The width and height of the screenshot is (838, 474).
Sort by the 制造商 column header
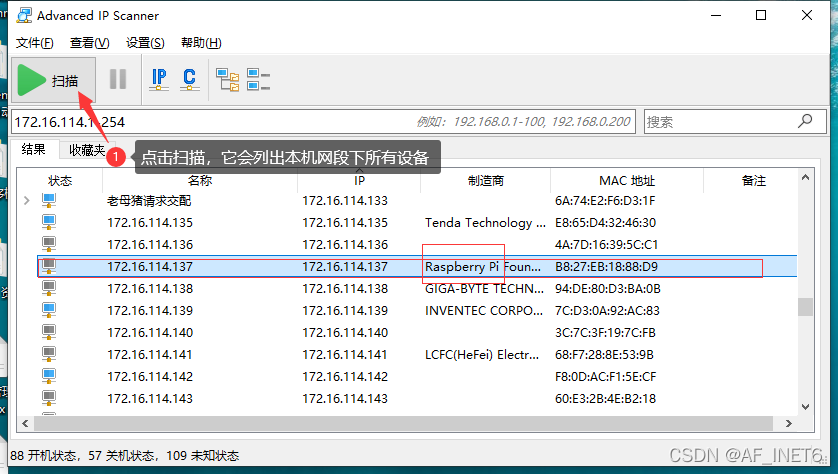pos(485,181)
